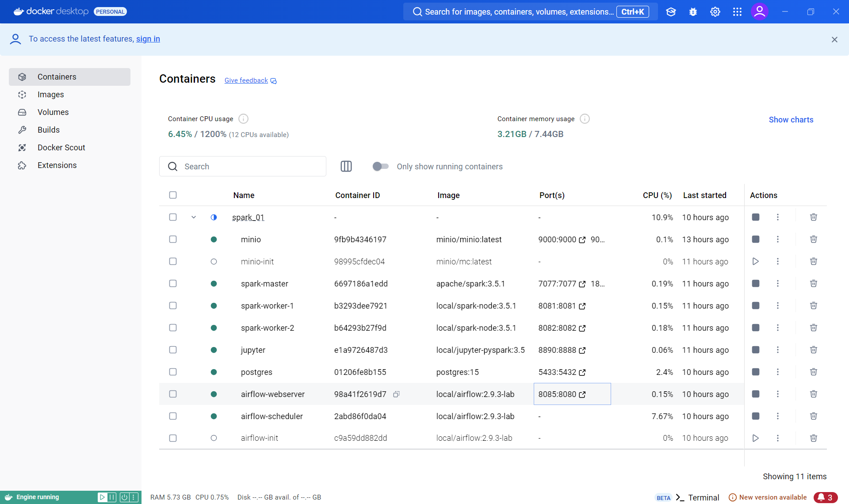Viewport: 849px width, 504px height.
Task: Go to Volumes in the sidebar
Action: 69,112
